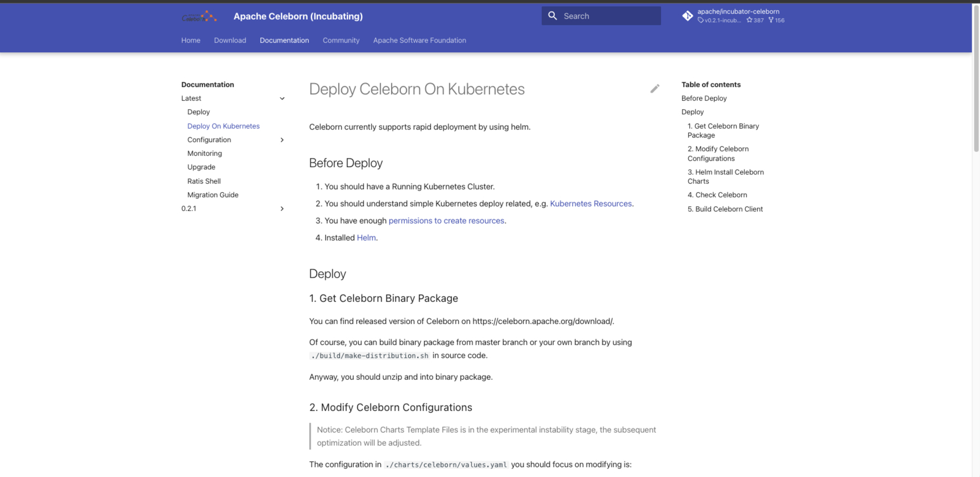Click the Table of contents title

[x=711, y=85]
